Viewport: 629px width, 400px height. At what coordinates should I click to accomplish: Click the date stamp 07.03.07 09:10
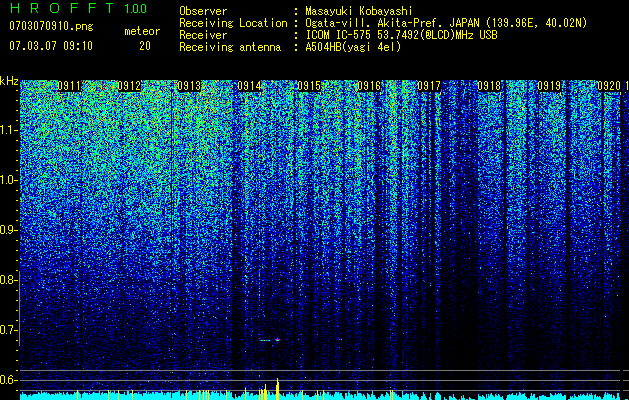(x=51, y=46)
